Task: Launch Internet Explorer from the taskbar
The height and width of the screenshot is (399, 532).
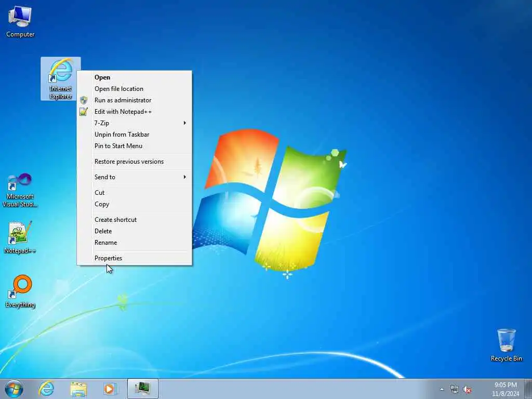Action: 46,389
